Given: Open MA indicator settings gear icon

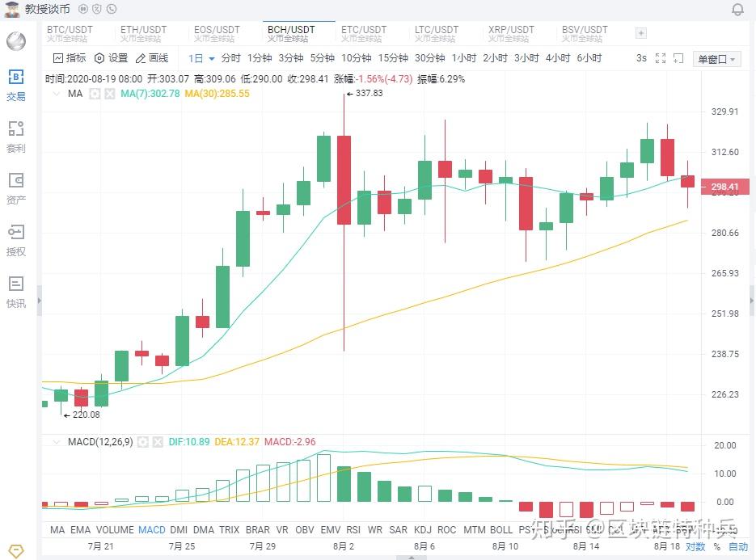Looking at the screenshot, I should 95,94.
